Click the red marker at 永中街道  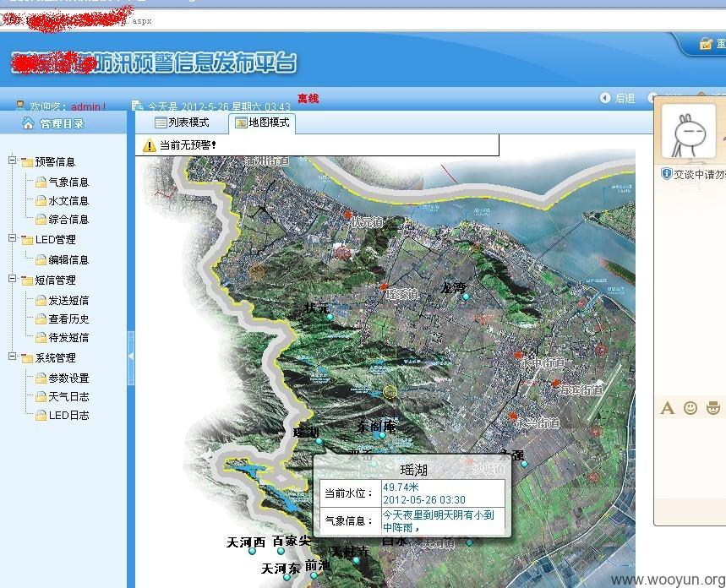(518, 355)
